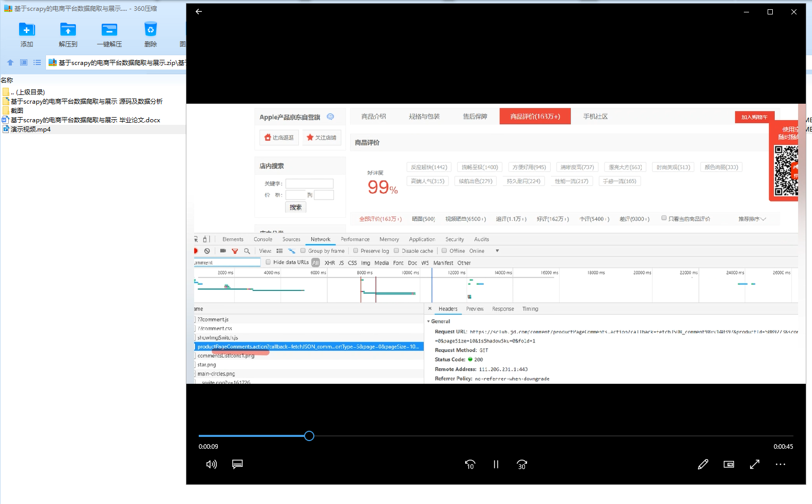
Task: Click the 搜索 button under 店内搜索
Action: tap(296, 207)
